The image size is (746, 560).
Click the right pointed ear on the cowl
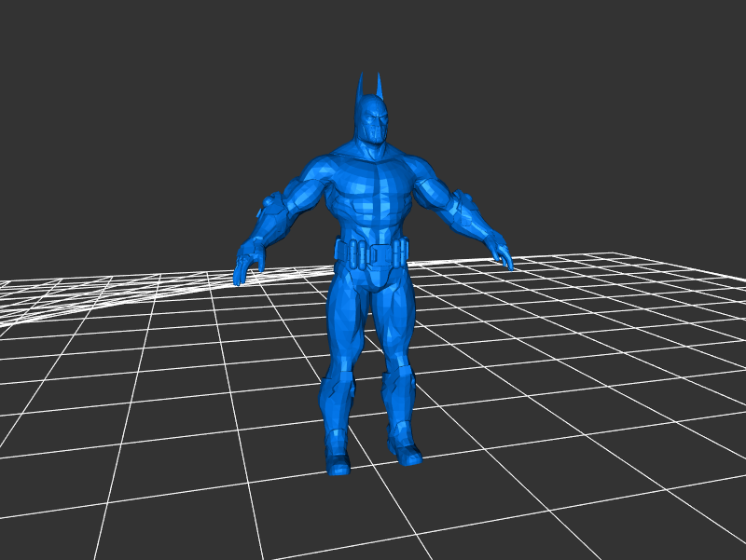(380, 85)
